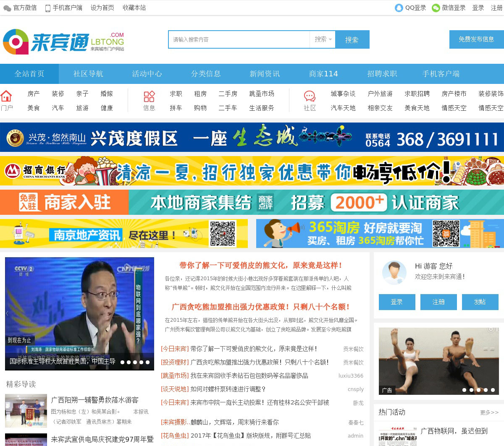Open the 房产 category link
The height and width of the screenshot is (446, 504).
[34, 94]
